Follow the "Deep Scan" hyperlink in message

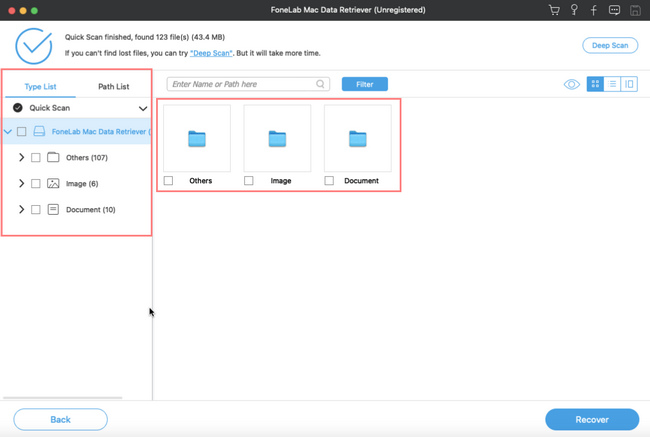pos(211,53)
